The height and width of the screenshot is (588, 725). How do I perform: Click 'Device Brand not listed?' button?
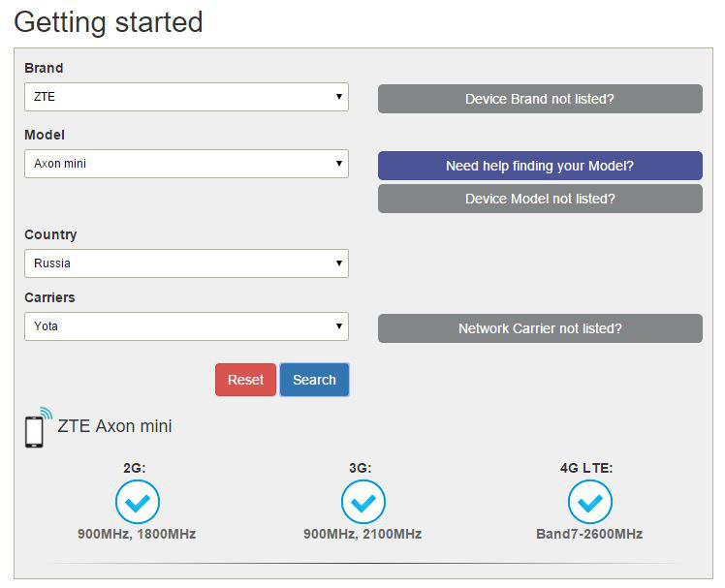point(540,99)
